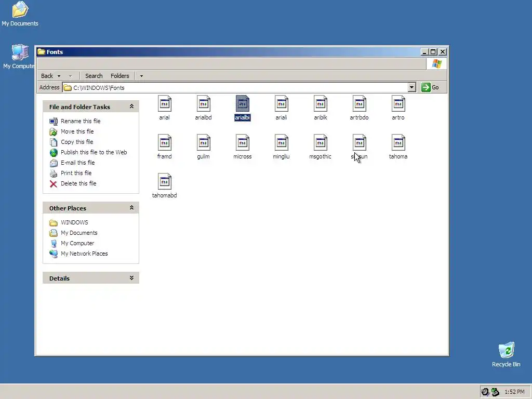Image resolution: width=532 pixels, height=399 pixels.
Task: Click the Fonts window title bar
Action: click(229, 52)
